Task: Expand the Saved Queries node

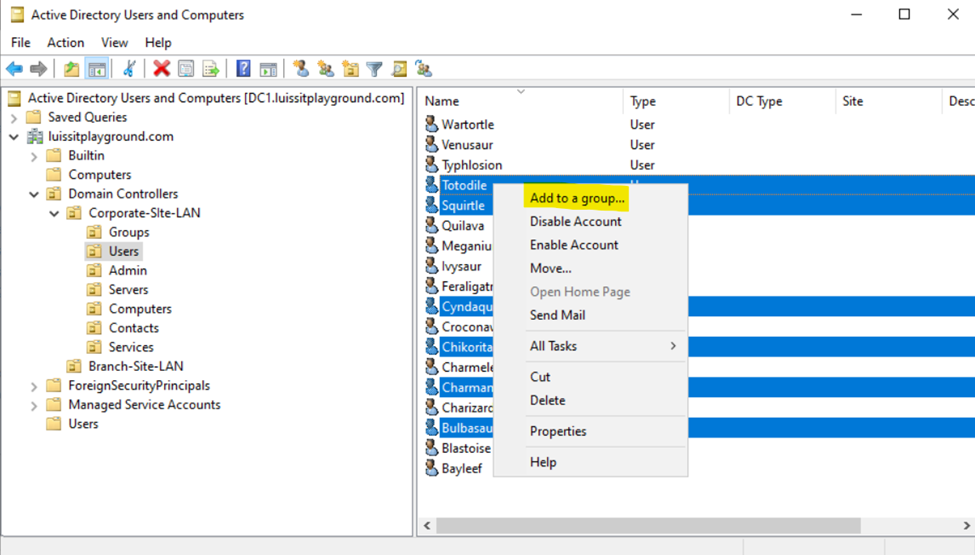Action: 14,117
